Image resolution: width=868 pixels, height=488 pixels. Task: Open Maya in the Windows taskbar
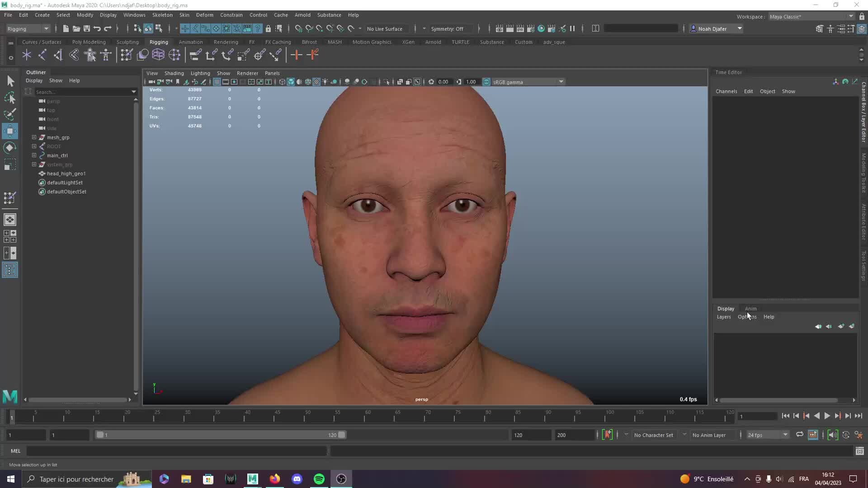253,479
